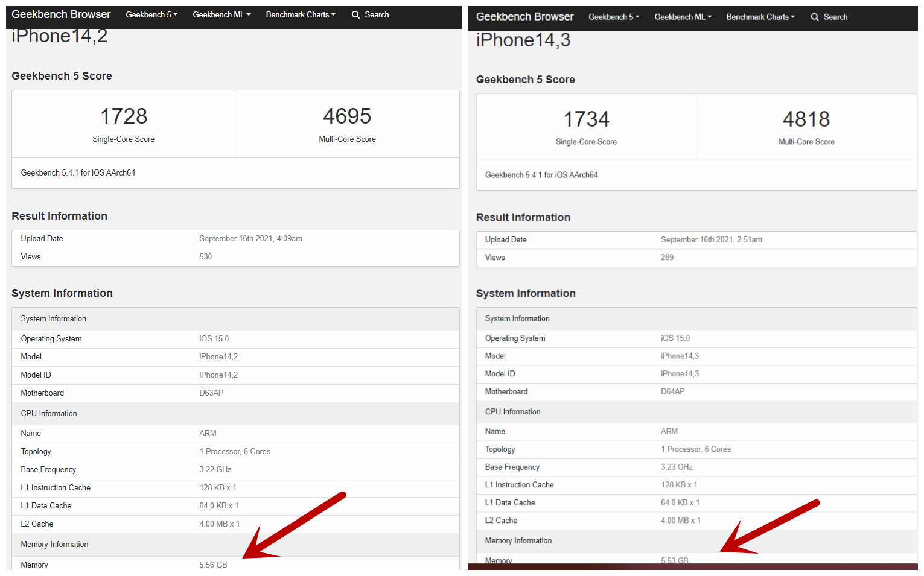Click the L1 Data Cache value on the iPhone14,2 page
924x576 pixels.
219,506
